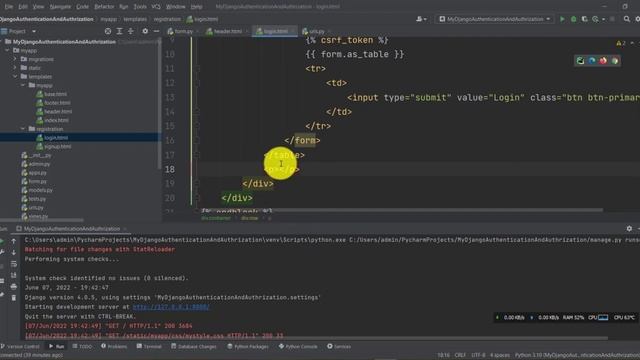Open the Tools menu
The height and width of the screenshot is (360, 640).
point(140,7)
